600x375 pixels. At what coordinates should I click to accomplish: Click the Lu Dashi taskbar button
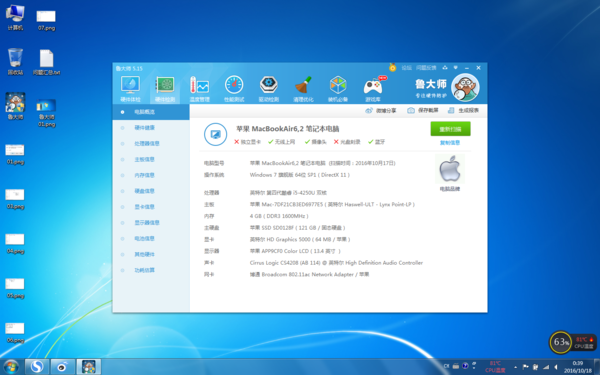[89, 367]
